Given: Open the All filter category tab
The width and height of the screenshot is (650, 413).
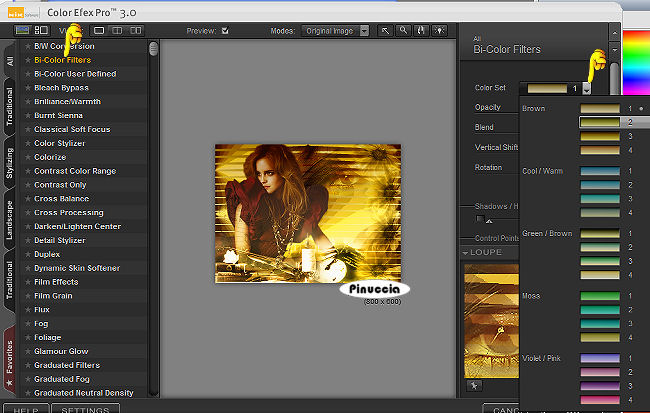Looking at the screenshot, I should click(x=10, y=61).
